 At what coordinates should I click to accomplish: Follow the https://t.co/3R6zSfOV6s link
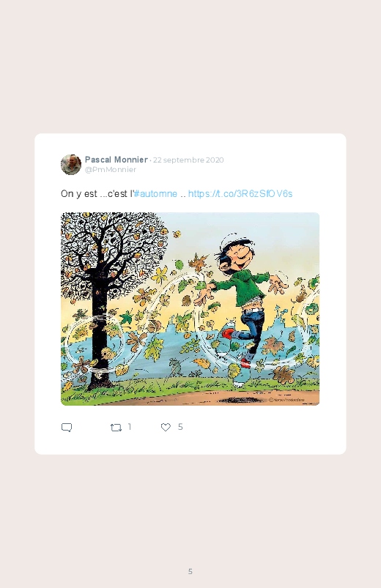[x=240, y=193]
